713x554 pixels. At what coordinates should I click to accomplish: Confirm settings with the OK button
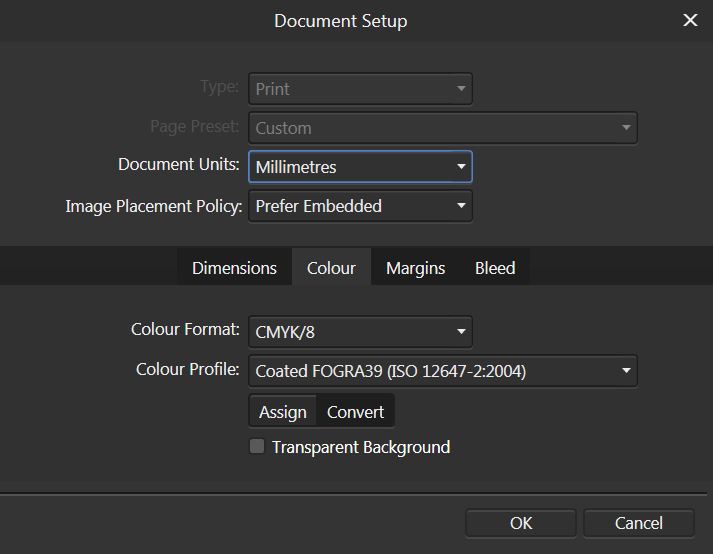521,523
